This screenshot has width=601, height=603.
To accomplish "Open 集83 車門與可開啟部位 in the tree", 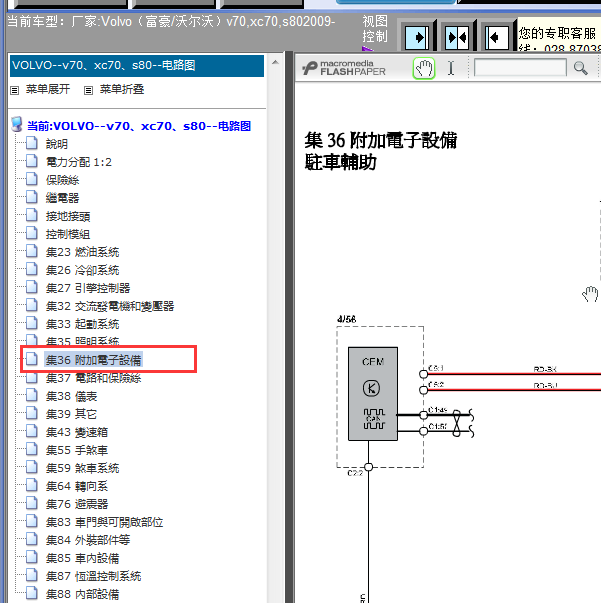I will [104, 522].
